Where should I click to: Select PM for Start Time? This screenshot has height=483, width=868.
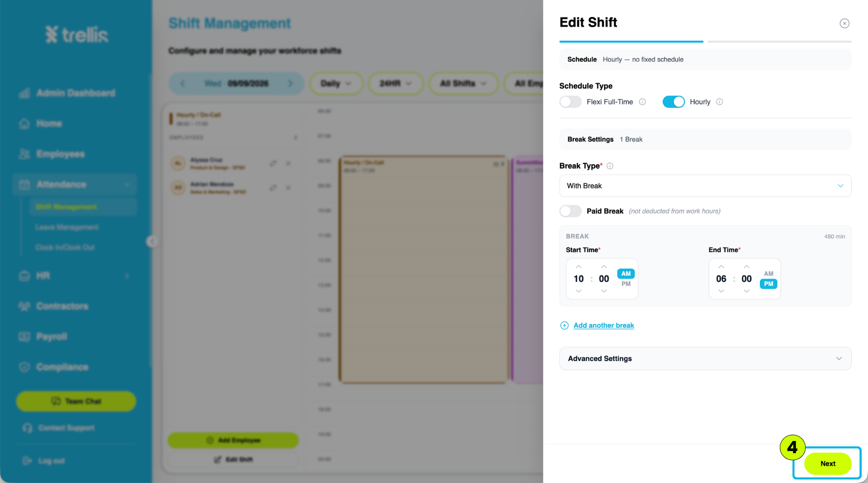(626, 284)
